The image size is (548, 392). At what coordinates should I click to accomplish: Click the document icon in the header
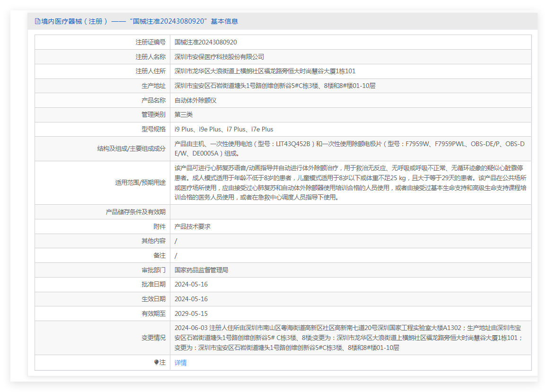37,21
